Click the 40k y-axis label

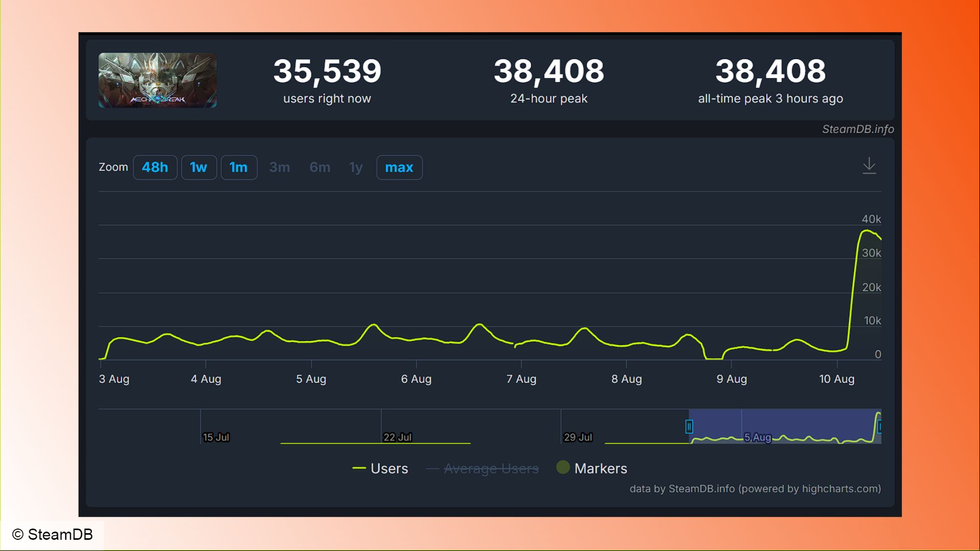tap(871, 219)
